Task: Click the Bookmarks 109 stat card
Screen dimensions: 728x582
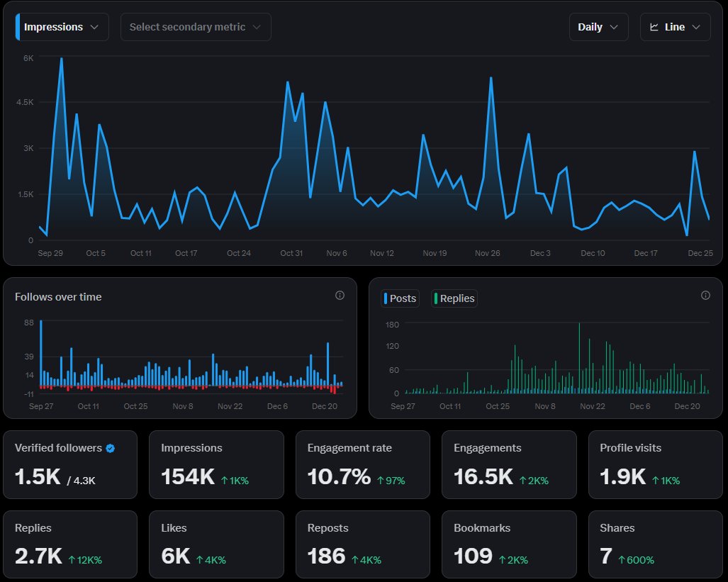Action: [x=509, y=544]
